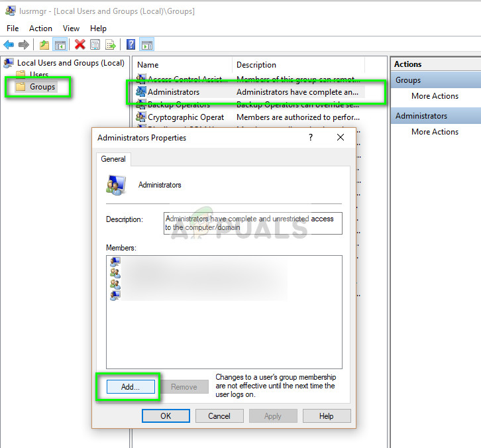
Task: Click 'Administrators have complete an...' description cell
Action: tap(297, 92)
